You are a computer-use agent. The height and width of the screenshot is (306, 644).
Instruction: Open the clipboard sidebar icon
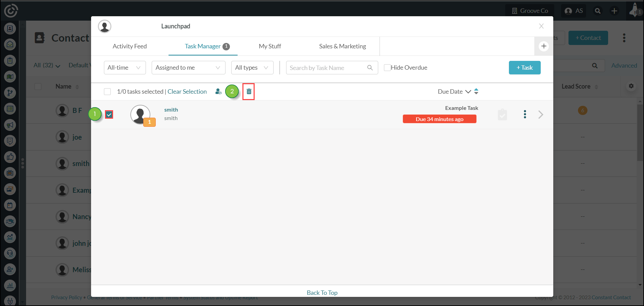[10, 61]
